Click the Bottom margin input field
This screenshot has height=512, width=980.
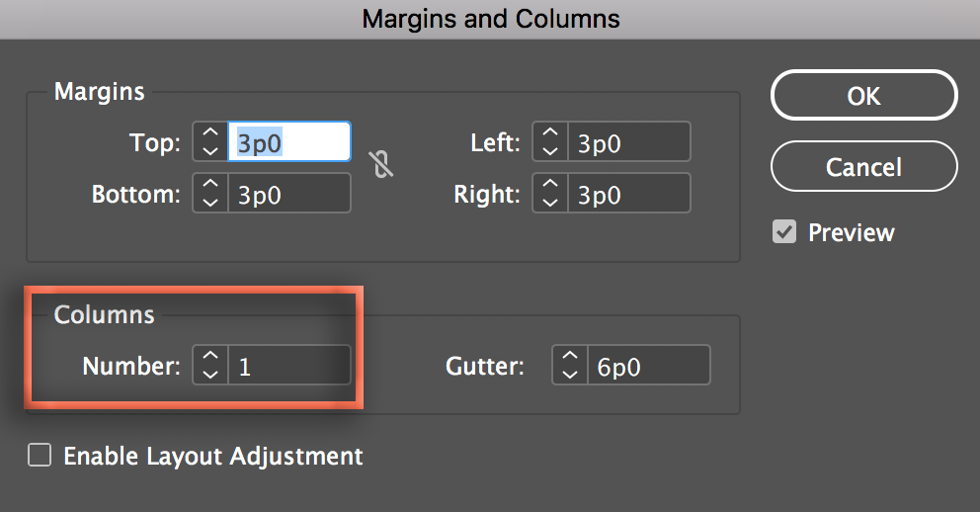(x=288, y=194)
